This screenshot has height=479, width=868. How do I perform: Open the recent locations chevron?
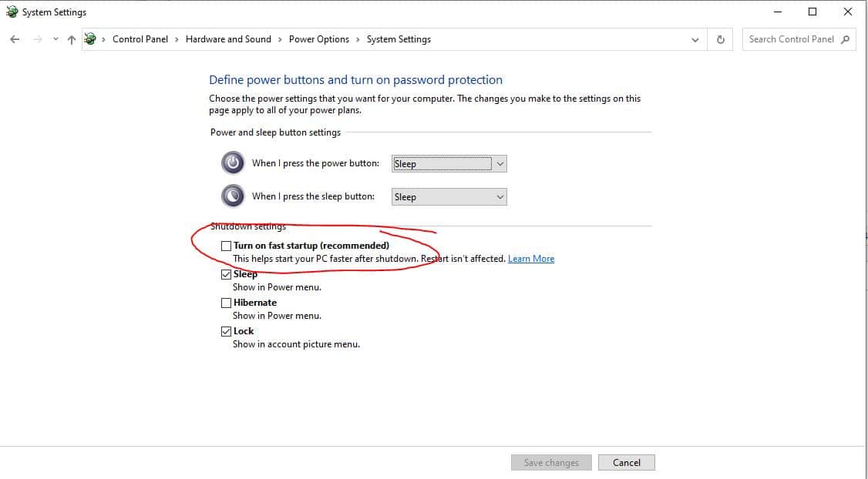(56, 39)
